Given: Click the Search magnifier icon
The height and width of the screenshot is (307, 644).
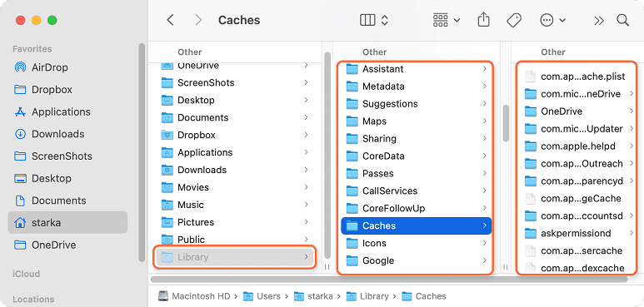Looking at the screenshot, I should pos(622,20).
